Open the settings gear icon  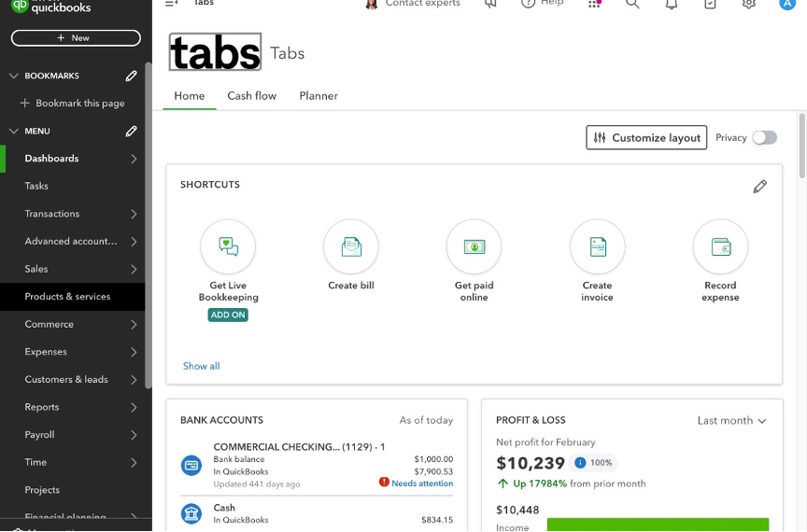(x=748, y=4)
